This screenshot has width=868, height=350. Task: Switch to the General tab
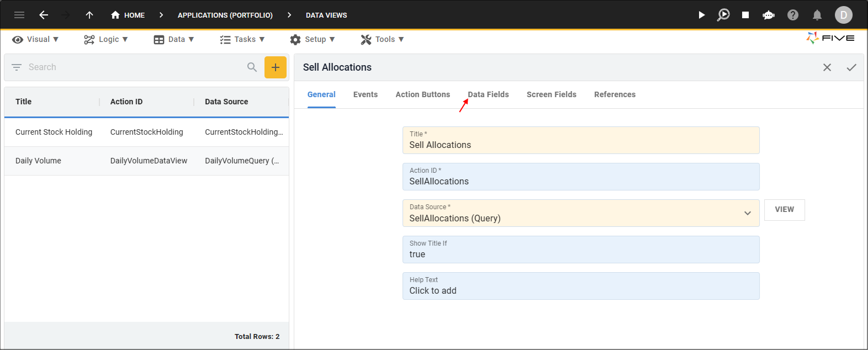click(321, 94)
